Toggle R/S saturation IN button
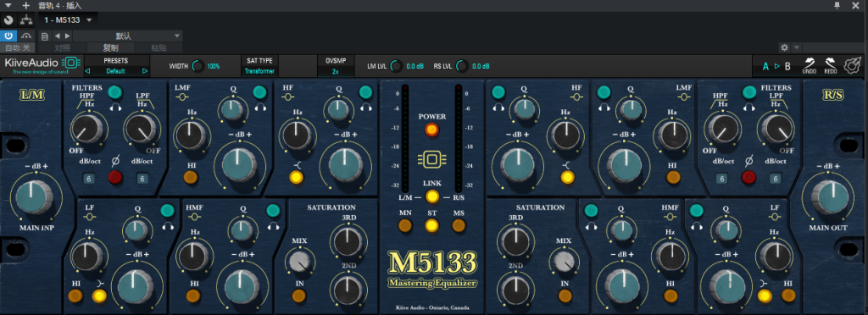The image size is (868, 315). [x=565, y=296]
